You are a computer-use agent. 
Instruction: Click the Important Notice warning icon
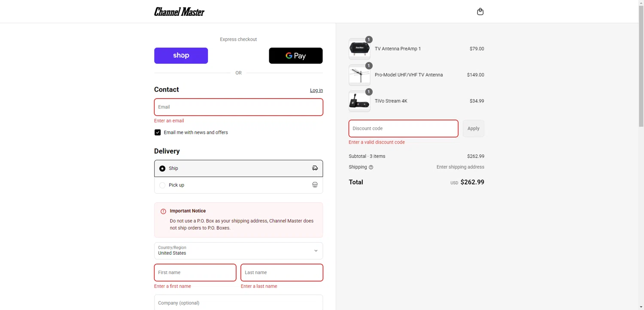[x=163, y=211]
